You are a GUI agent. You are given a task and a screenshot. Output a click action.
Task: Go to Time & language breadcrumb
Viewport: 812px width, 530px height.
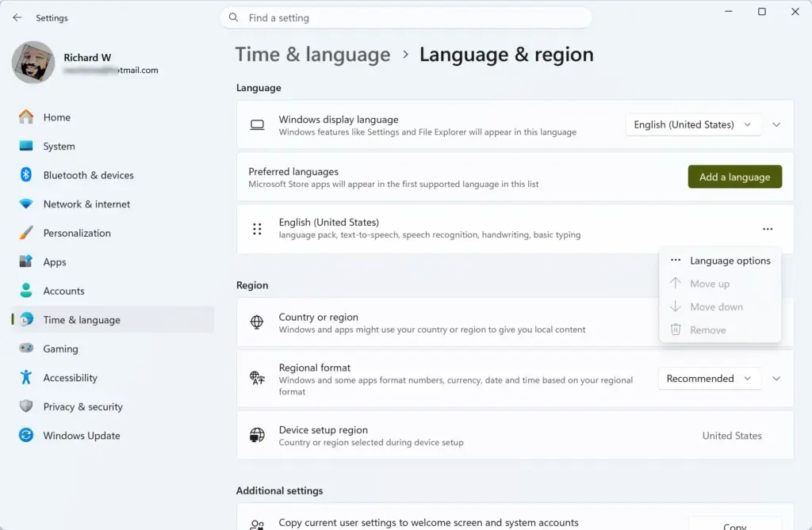(x=312, y=55)
